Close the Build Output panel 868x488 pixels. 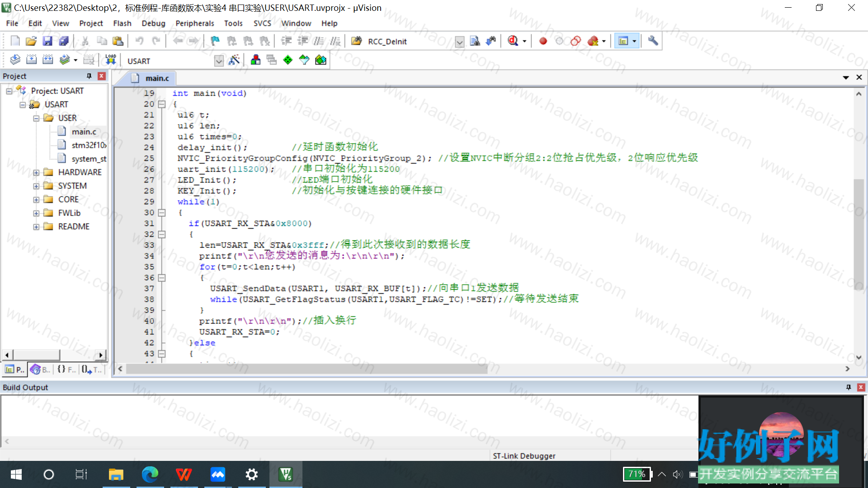point(861,387)
